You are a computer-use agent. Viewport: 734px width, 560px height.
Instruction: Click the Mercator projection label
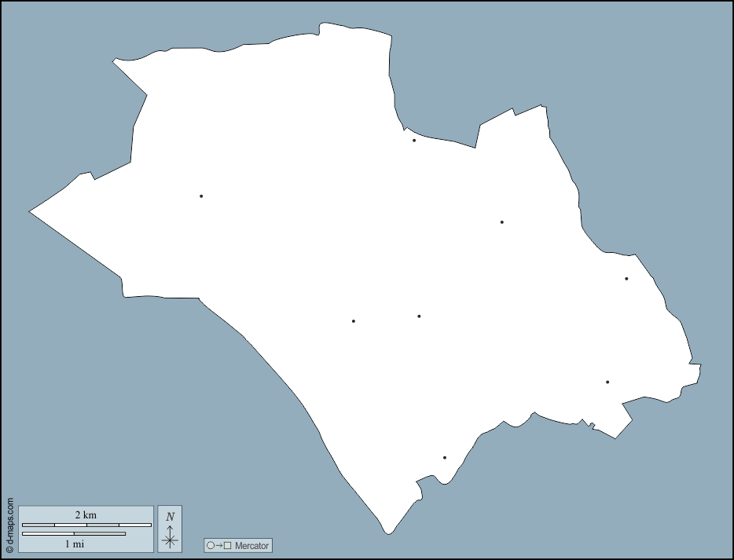(x=251, y=546)
